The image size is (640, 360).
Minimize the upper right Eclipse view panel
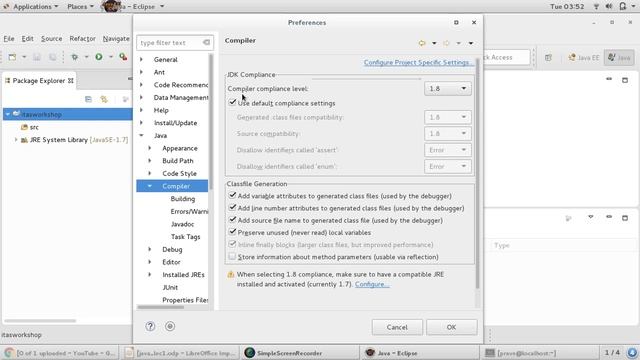pyautogui.click(x=609, y=79)
